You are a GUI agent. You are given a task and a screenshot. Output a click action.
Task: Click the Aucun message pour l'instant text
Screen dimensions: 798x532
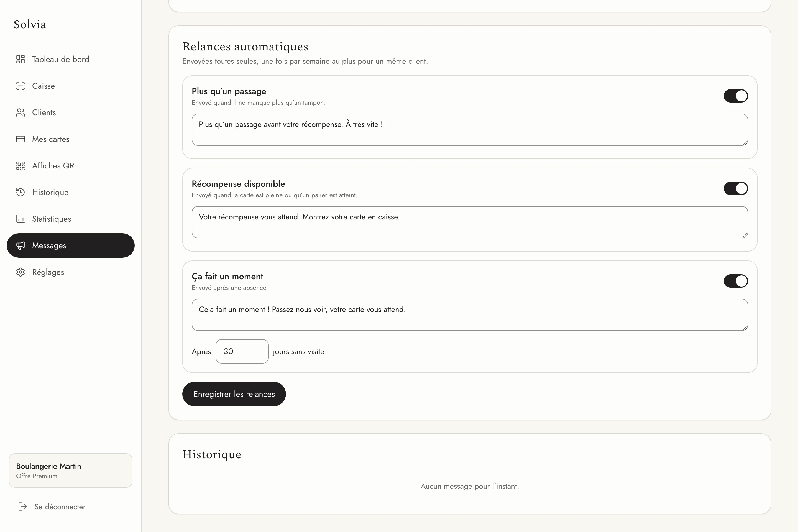click(x=470, y=486)
